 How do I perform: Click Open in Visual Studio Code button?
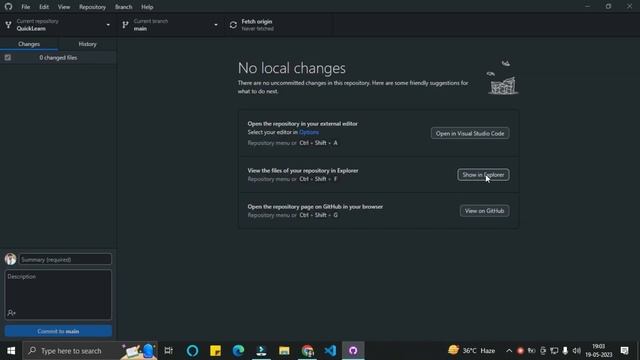coord(470,133)
